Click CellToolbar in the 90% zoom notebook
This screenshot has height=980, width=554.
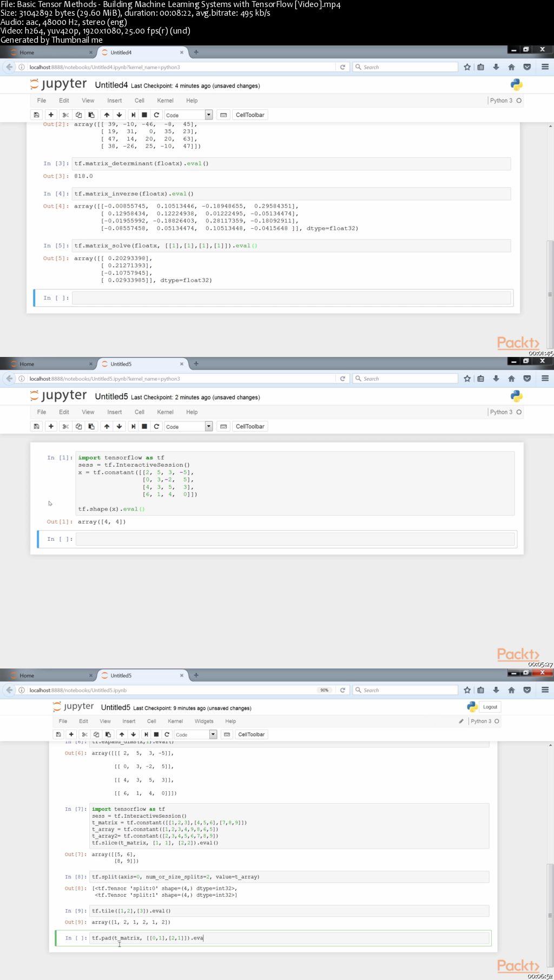tap(252, 734)
